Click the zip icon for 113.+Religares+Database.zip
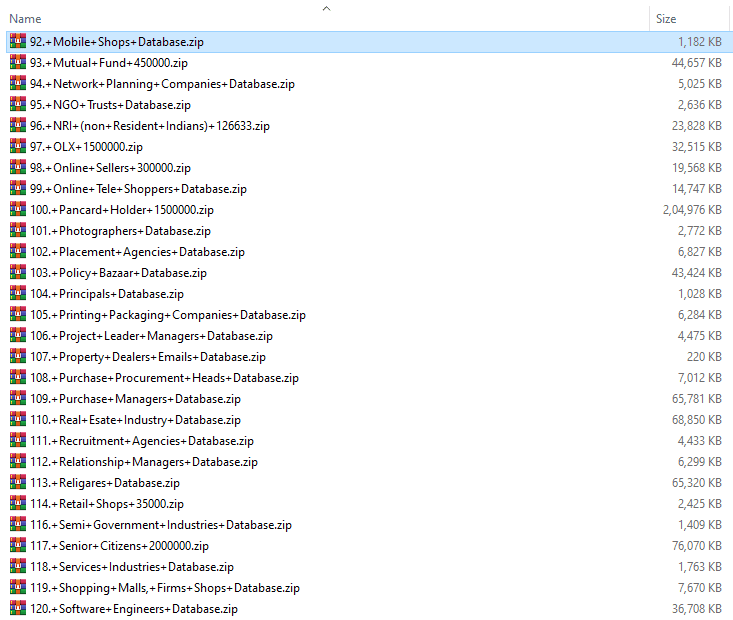The width and height of the screenshot is (733, 620). point(18,483)
